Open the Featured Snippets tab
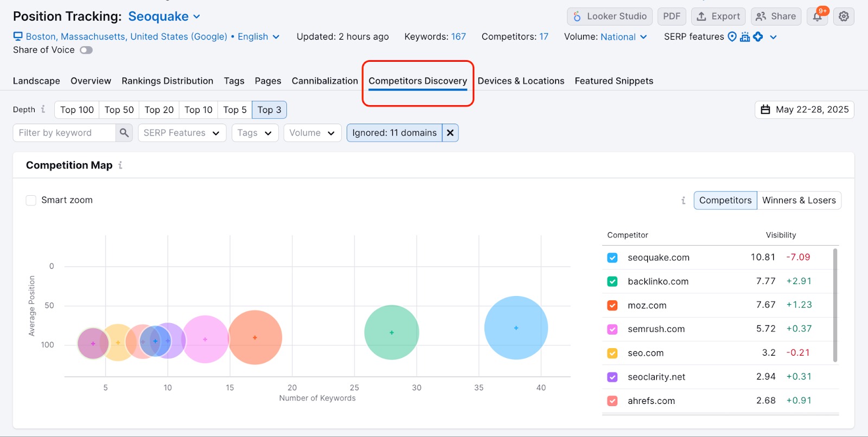The height and width of the screenshot is (437, 868). point(614,81)
